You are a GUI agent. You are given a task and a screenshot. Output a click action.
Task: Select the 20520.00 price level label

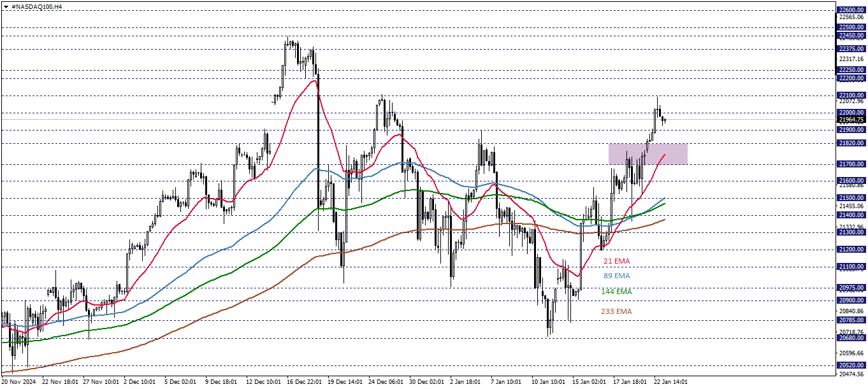pyautogui.click(x=851, y=365)
